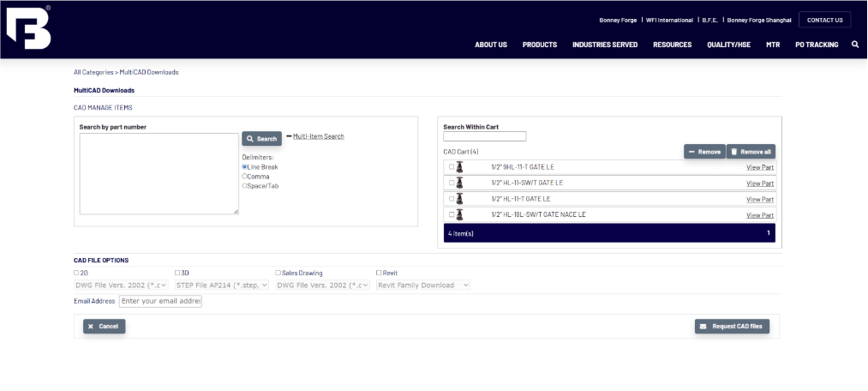Image resolution: width=868 pixels, height=391 pixels.
Task: Click valve thumbnail for 1/2" HL-18L-SW/T GATE NACE LE
Action: (459, 214)
